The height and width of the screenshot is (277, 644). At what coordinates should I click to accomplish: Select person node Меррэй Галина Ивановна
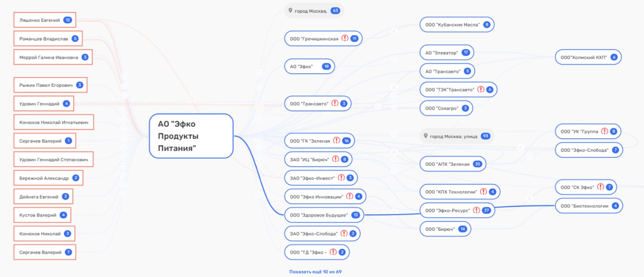pos(53,57)
